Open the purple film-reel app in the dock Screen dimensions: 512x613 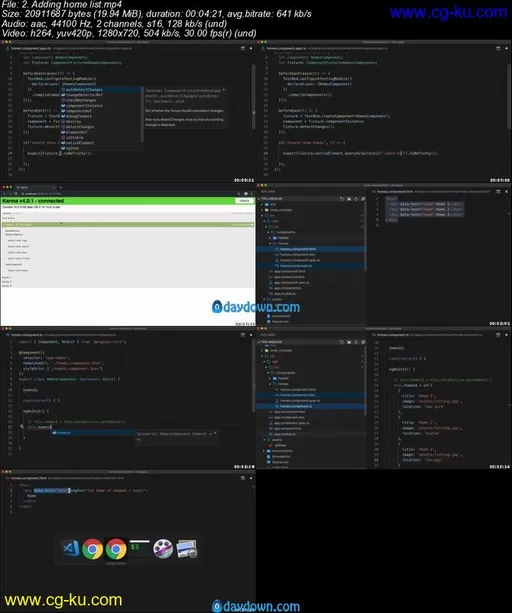point(163,549)
